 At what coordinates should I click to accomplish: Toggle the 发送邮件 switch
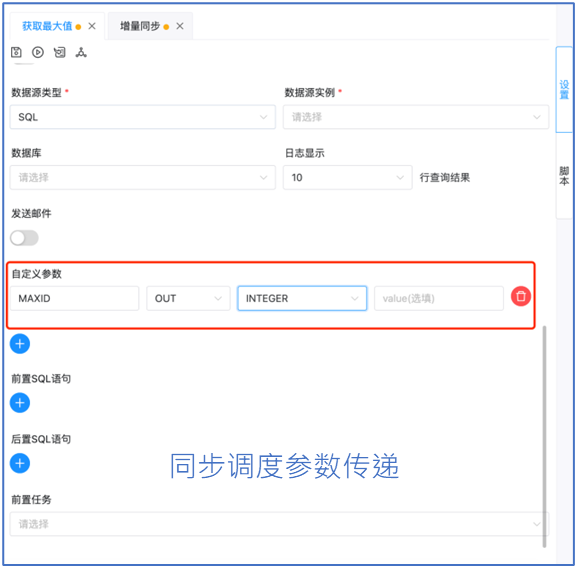pyautogui.click(x=24, y=238)
